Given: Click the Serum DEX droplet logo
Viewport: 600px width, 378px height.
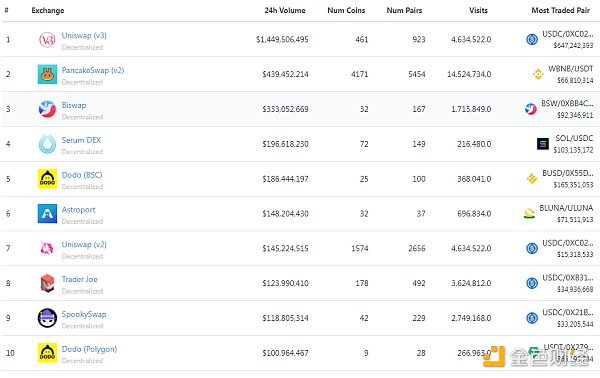Looking at the screenshot, I should [x=47, y=144].
